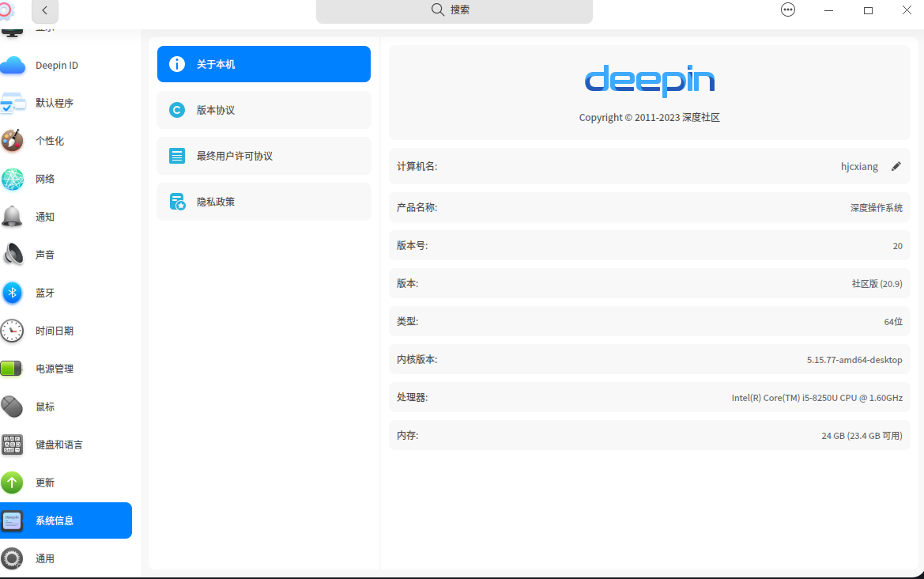Click the Deepin ID sidebar label
This screenshot has height=579, width=924.
(x=57, y=66)
